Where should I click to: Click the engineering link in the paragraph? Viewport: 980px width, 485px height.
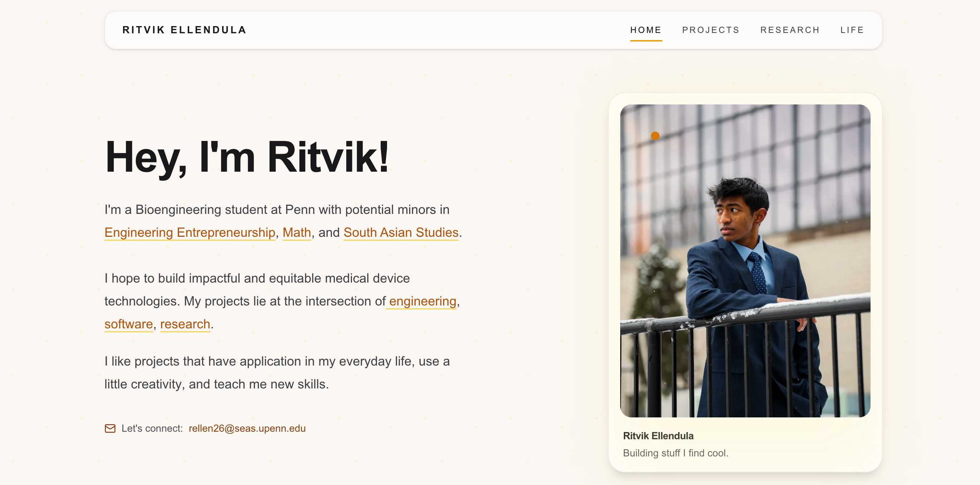422,301
